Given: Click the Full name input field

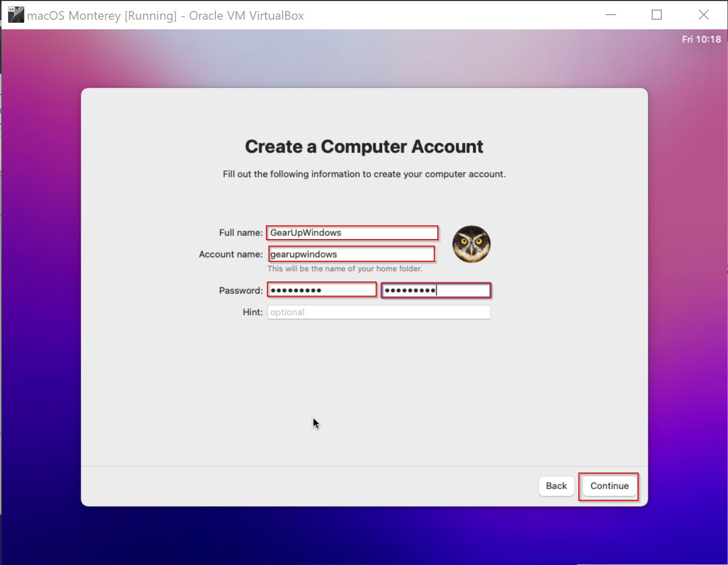Looking at the screenshot, I should [x=352, y=232].
